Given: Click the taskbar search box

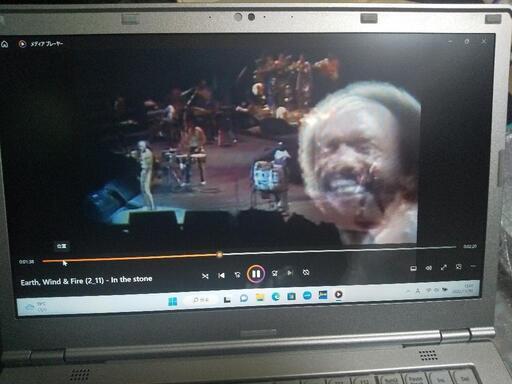Looking at the screenshot, I should pyautogui.click(x=201, y=300).
